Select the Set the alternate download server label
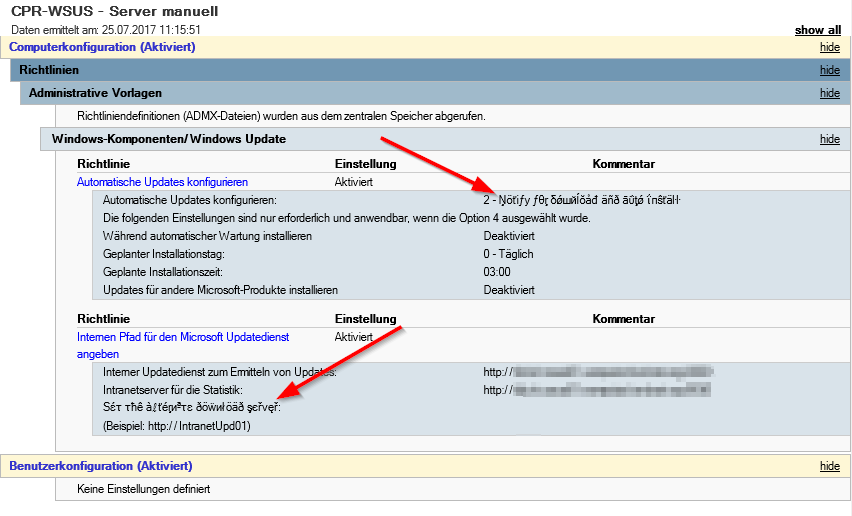Image resolution: width=852 pixels, height=516 pixels. tap(192, 407)
